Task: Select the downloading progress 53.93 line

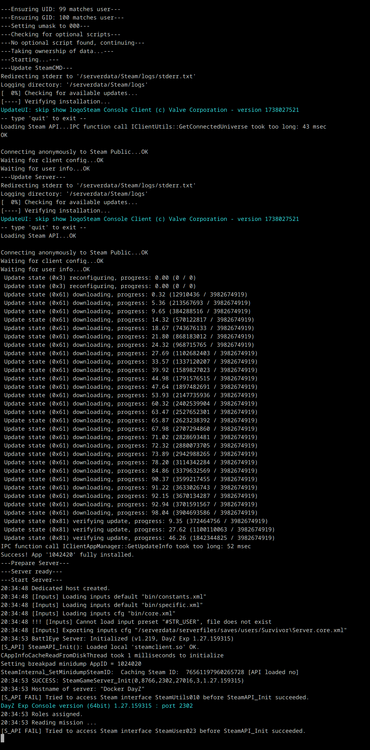Action: tap(131, 395)
